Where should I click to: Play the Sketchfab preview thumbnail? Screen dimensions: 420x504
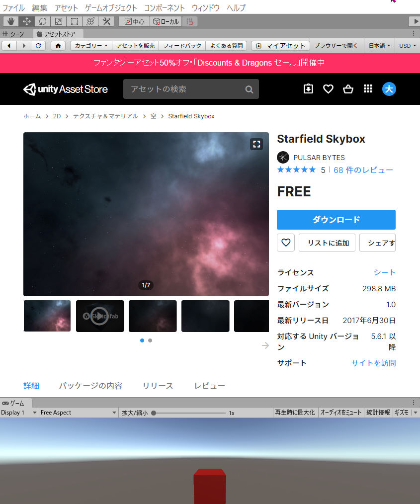point(99,316)
